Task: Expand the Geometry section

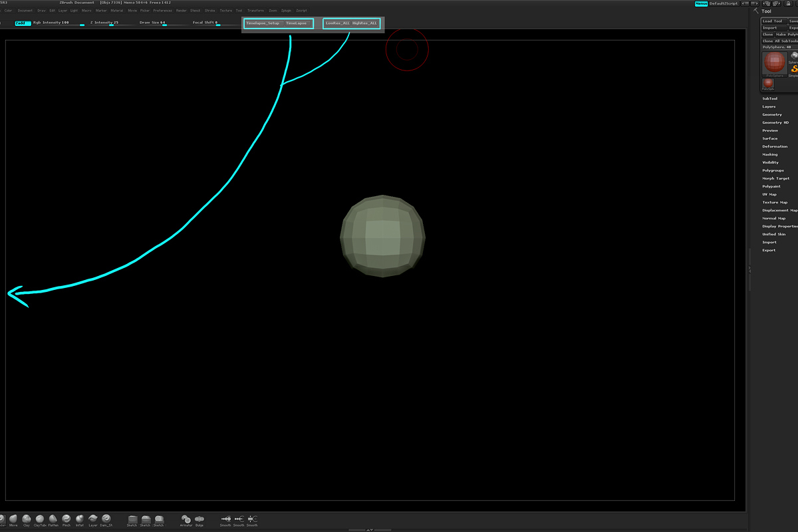Action: tap(772, 114)
